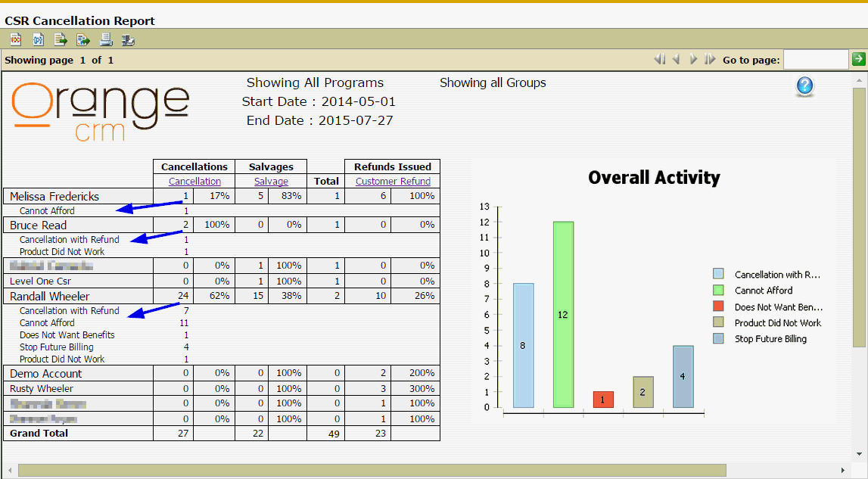Open help with blue question mark icon
The image size is (868, 479).
tap(804, 86)
